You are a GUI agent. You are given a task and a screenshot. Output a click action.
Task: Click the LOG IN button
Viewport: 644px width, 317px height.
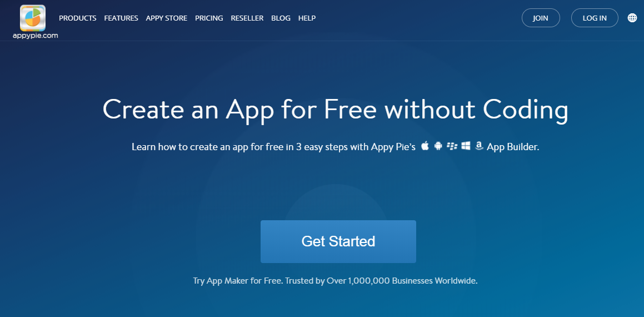595,18
